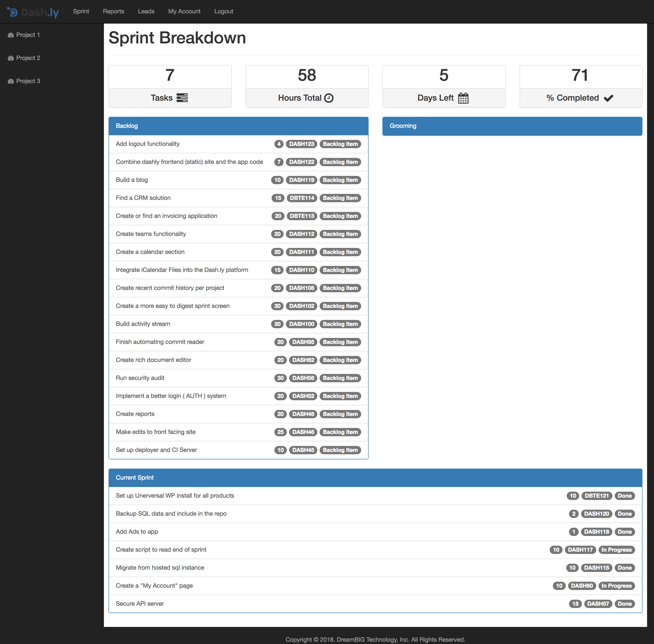Screen dimensions: 654x644
Task: Click the Project 2 dashboard icon
Action: point(11,58)
